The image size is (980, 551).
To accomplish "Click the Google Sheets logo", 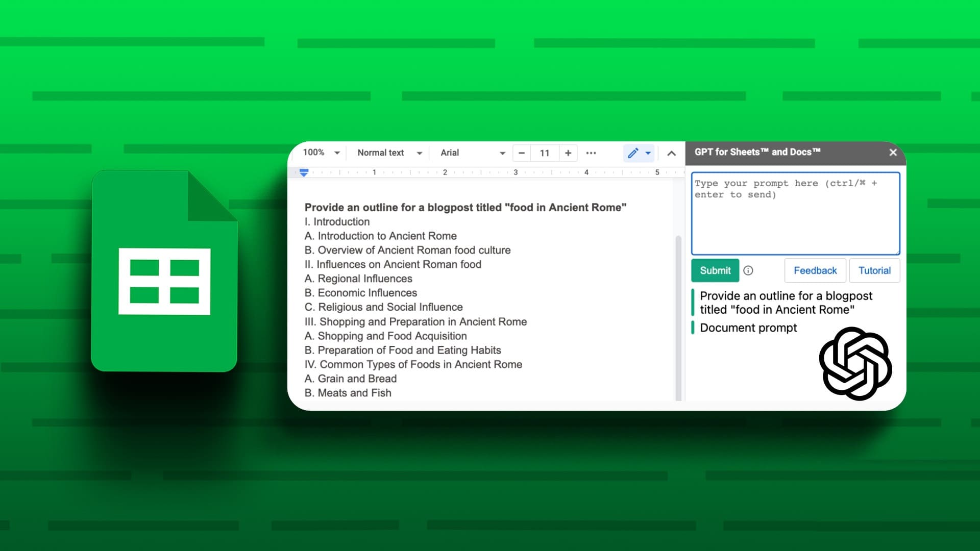I will tap(164, 271).
